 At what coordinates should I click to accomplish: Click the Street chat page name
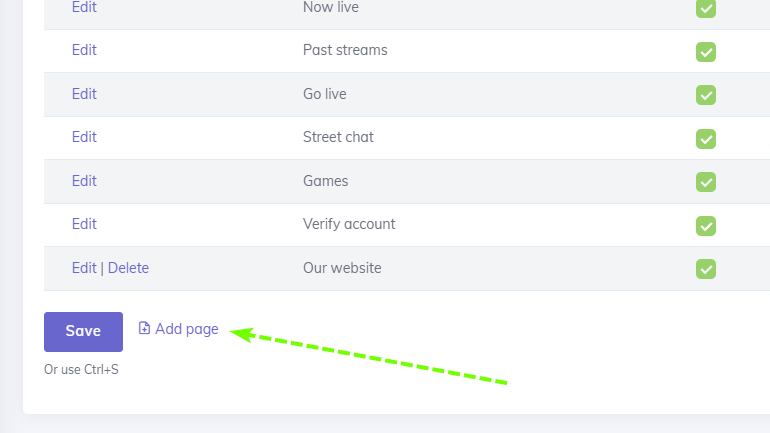point(338,137)
